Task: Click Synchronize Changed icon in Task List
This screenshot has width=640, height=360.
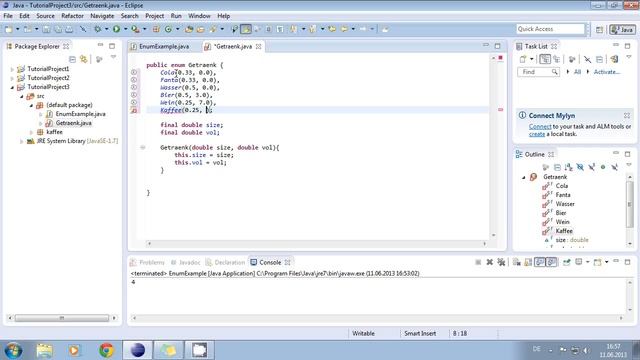Action: click(614, 59)
